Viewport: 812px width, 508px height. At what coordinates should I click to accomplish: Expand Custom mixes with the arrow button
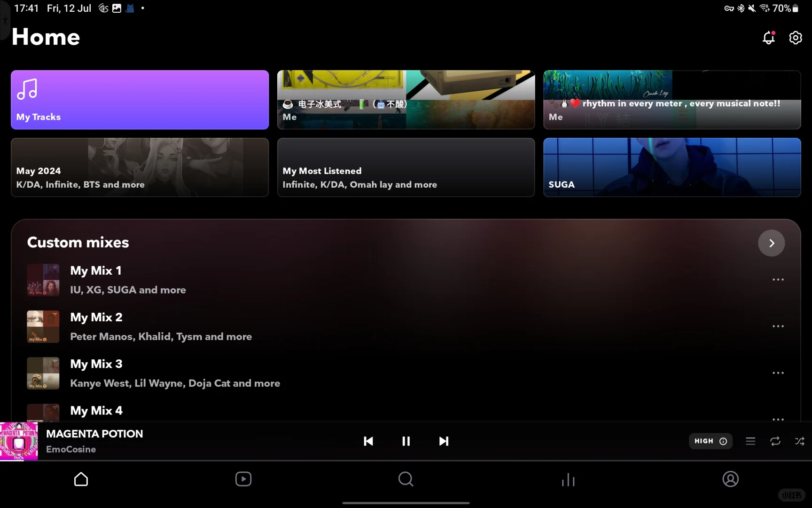[x=771, y=243]
